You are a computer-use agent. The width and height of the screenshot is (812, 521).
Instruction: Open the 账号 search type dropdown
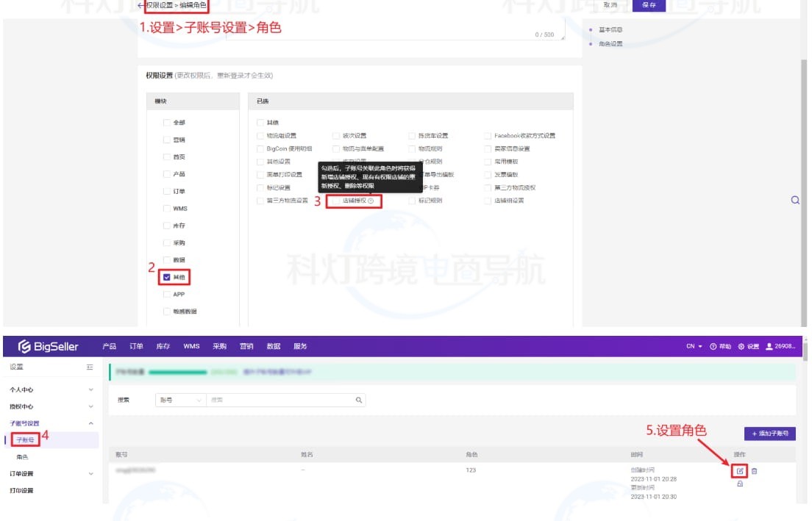click(180, 400)
